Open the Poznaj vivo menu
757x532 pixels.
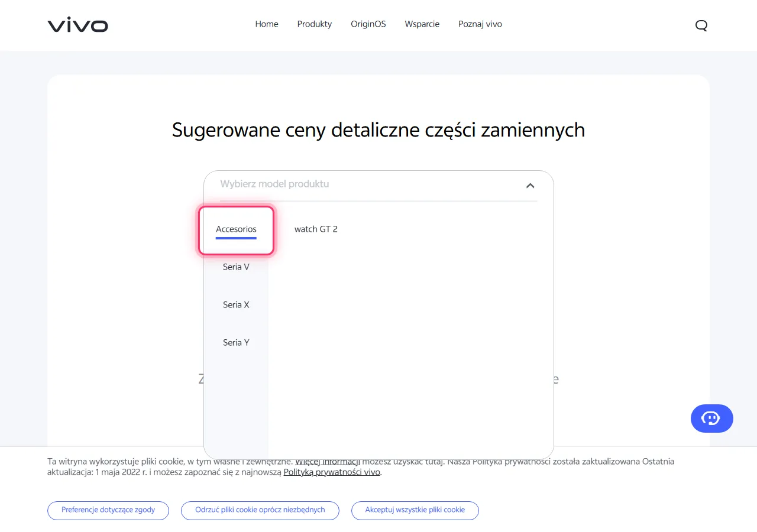(x=480, y=24)
